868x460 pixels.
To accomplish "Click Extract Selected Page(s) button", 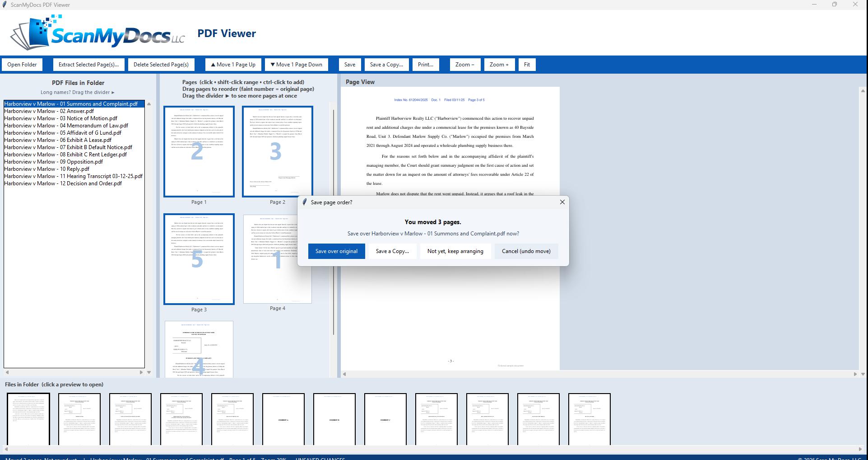I will pyautogui.click(x=88, y=65).
